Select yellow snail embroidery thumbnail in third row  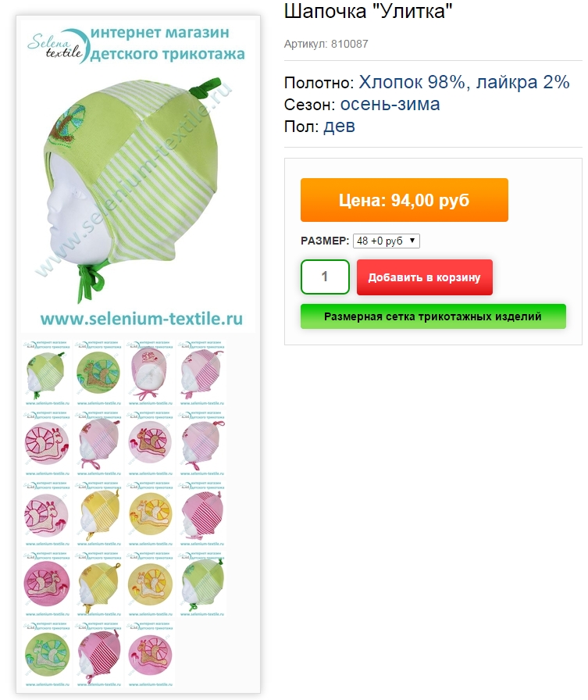pos(150,514)
